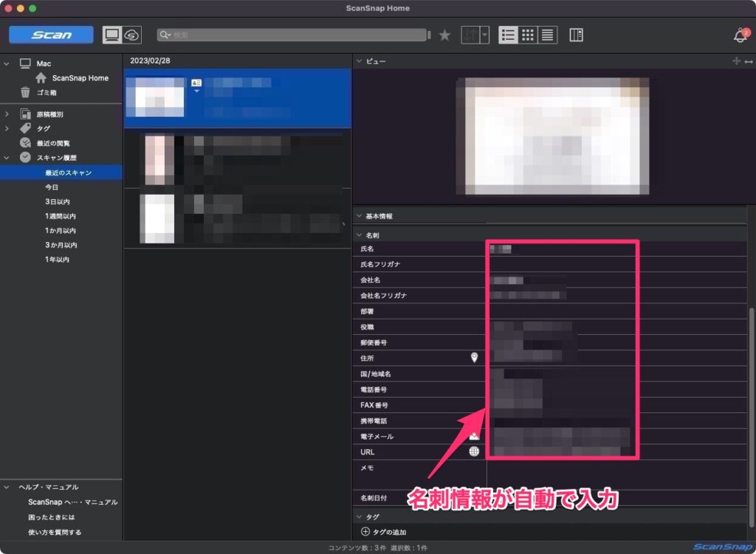Open the search magnifier options dropdown
756x554 pixels.
(x=165, y=35)
